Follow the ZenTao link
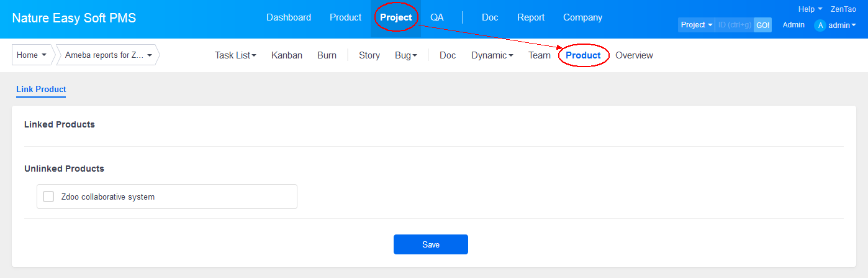The height and width of the screenshot is (278, 868). (x=843, y=9)
